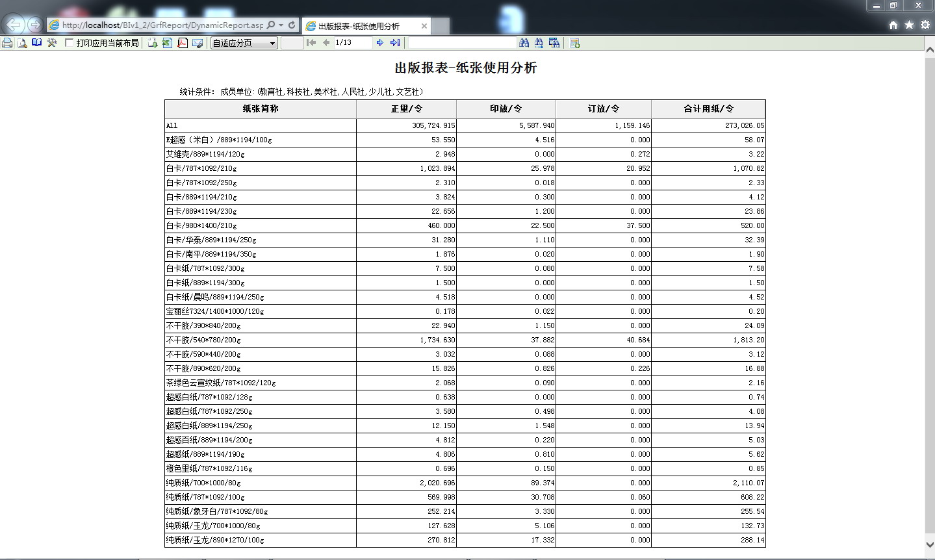This screenshot has width=935, height=560.
Task: Click the scrollbar down arrow
Action: pyautogui.click(x=929, y=544)
